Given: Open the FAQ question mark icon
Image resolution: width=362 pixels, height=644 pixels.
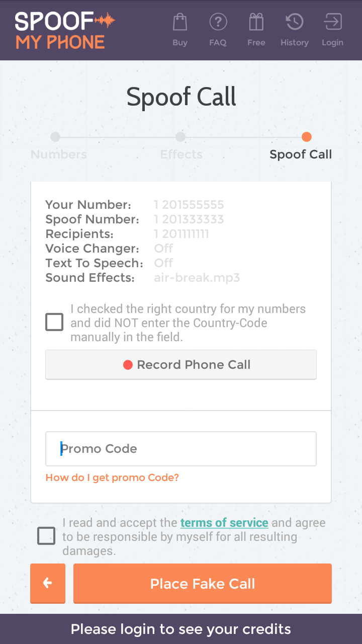Looking at the screenshot, I should [218, 23].
